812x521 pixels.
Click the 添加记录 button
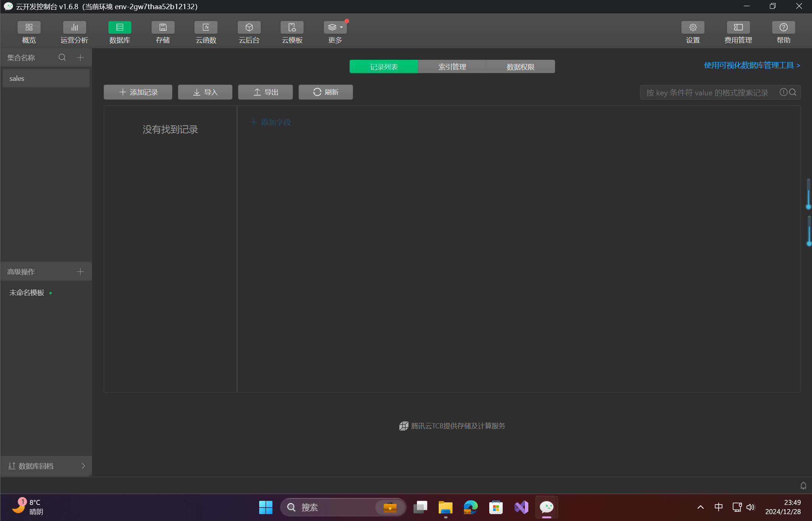[138, 92]
